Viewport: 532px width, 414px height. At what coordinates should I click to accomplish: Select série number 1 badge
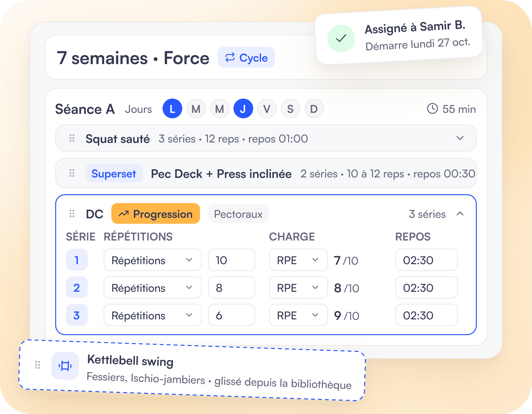[77, 260]
